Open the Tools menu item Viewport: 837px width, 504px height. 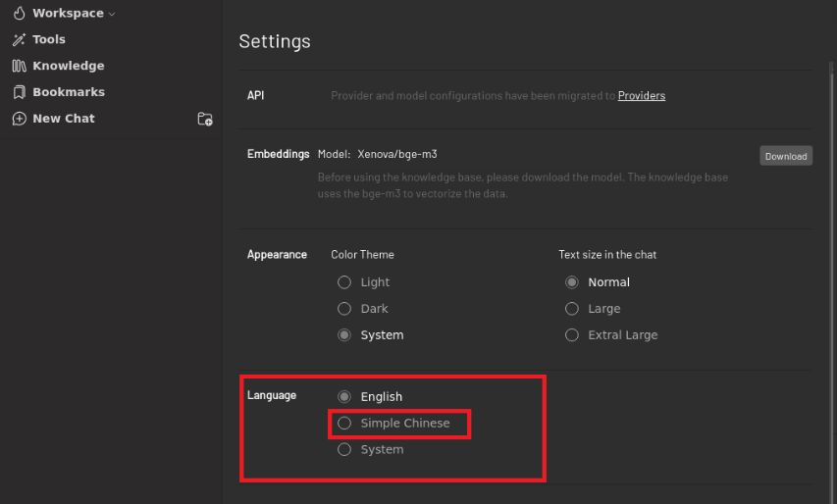click(x=49, y=40)
